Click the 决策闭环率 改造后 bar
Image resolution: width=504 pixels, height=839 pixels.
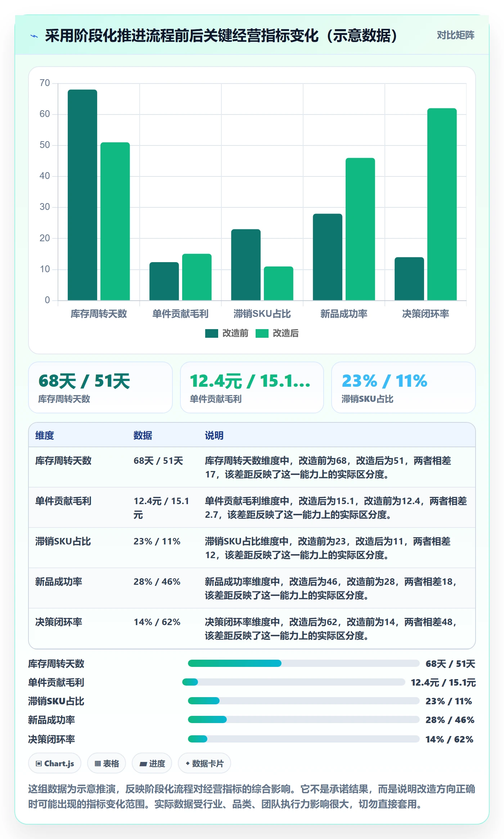(442, 204)
